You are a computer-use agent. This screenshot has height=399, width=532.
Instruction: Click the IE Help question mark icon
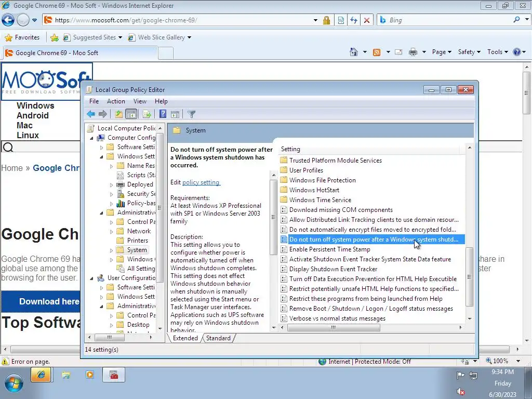tap(517, 52)
